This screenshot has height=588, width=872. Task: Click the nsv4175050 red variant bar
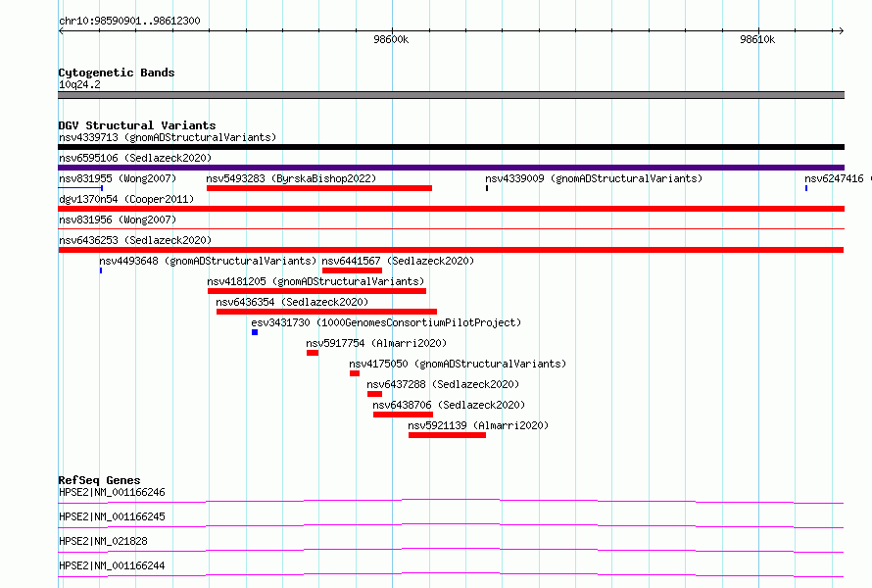point(355,373)
